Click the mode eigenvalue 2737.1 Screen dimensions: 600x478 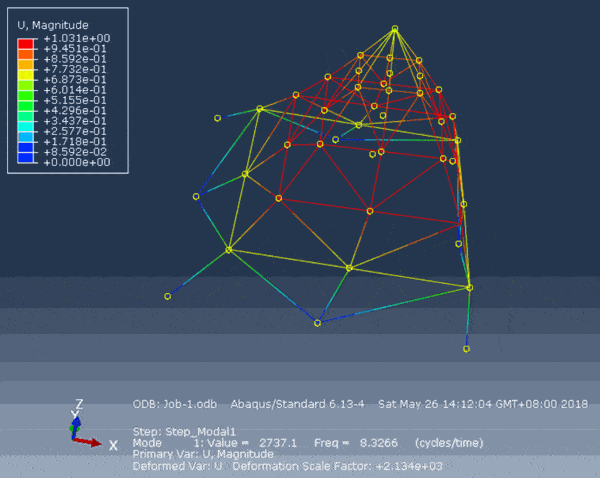pos(278,443)
